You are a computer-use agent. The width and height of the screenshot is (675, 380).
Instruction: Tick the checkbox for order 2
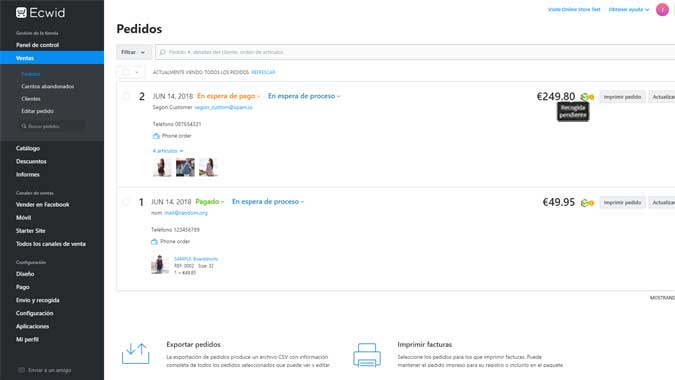point(126,96)
